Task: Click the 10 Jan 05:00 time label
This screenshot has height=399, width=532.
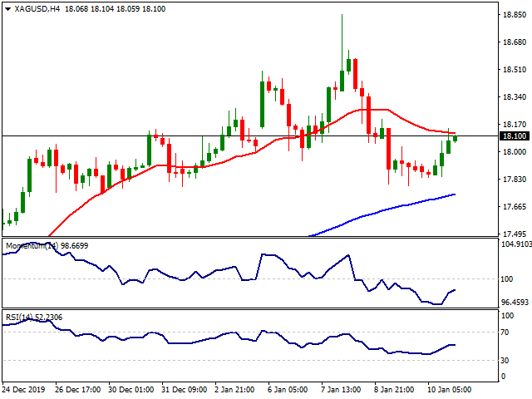Action: click(x=449, y=390)
